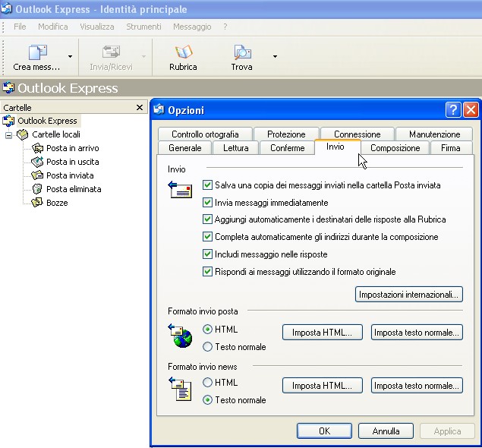This screenshot has width=482, height=448.
Task: Switch to the Composizione tab
Action: click(x=395, y=148)
